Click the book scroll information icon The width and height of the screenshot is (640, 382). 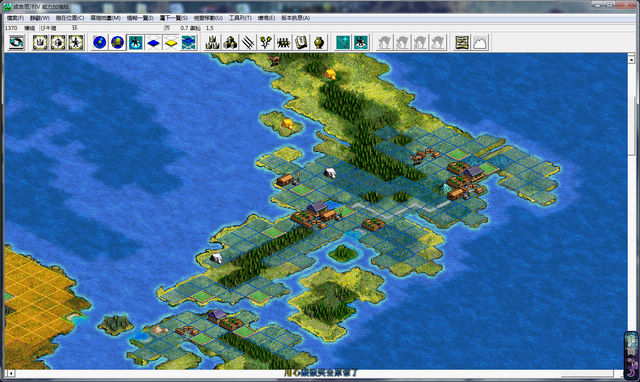[x=301, y=42]
